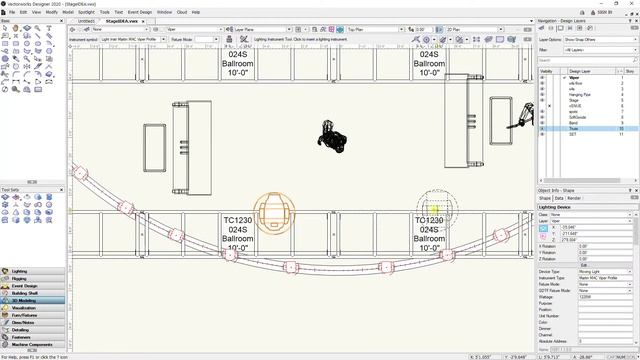The height and width of the screenshot is (360, 640).
Task: Toggle visibility of the SET layer
Action: click(542, 134)
